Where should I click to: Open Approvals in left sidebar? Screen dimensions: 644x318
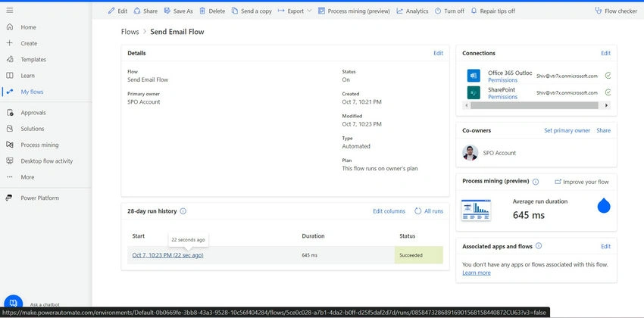[33, 112]
